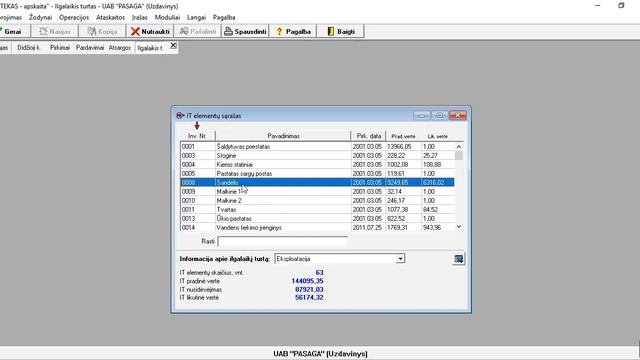640x360 pixels.
Task: Restore down the main application window
Action: click(621, 6)
